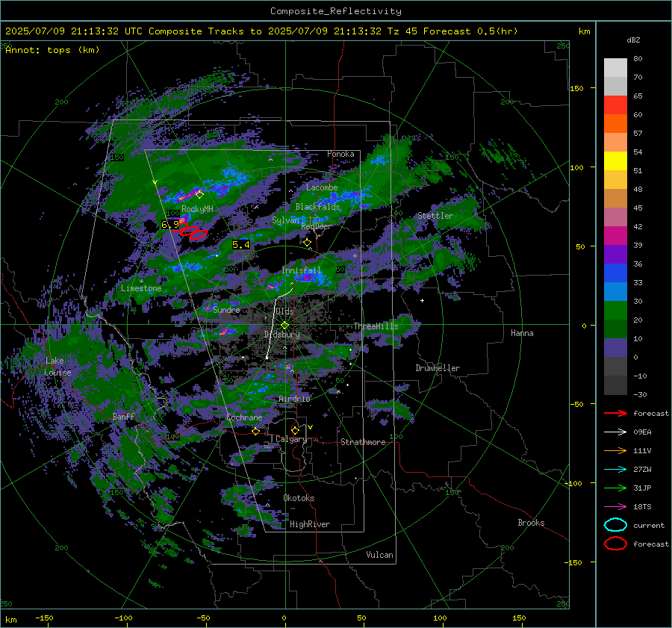Click the Blackfalds city label
672x628 pixels.
point(317,207)
